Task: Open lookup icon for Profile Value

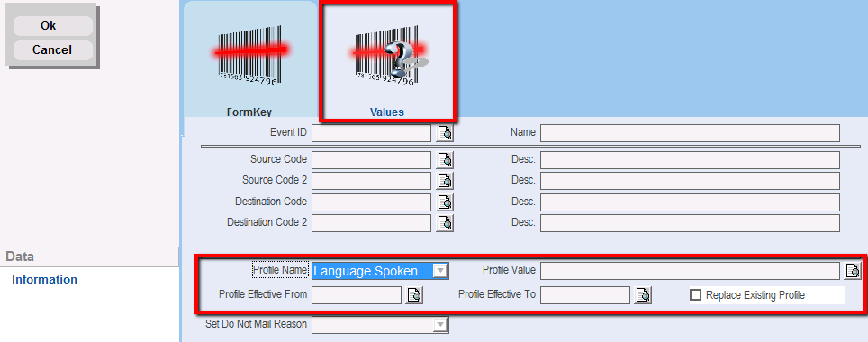Action: (853, 271)
